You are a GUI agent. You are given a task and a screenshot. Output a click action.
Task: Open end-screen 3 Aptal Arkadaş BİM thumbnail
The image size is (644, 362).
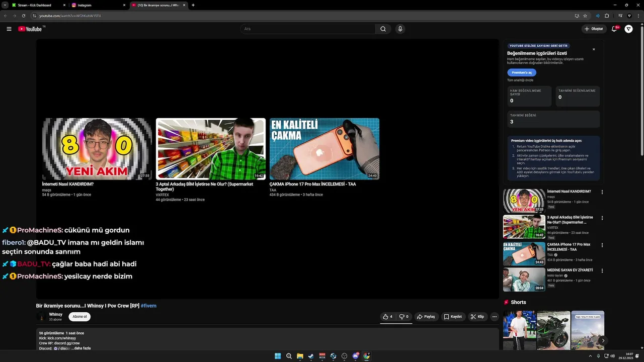tap(211, 149)
